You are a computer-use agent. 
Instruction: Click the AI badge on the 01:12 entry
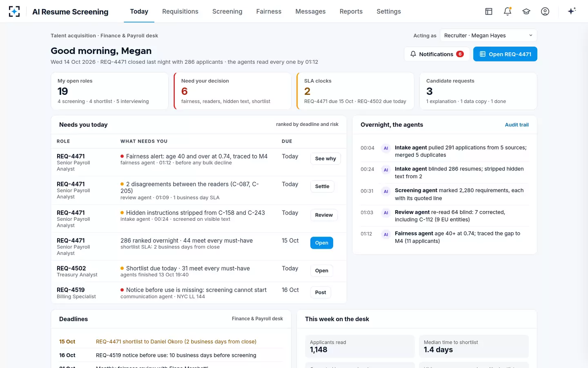pyautogui.click(x=386, y=234)
